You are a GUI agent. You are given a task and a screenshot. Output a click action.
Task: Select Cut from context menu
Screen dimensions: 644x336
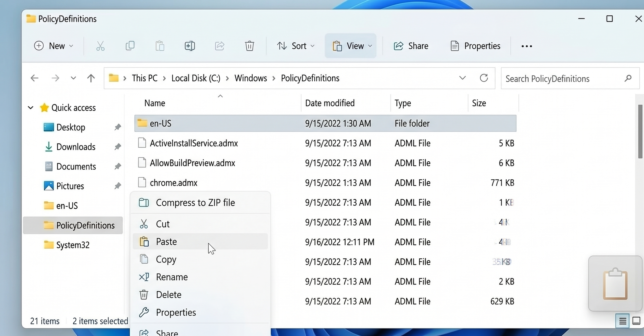[x=200, y=224]
